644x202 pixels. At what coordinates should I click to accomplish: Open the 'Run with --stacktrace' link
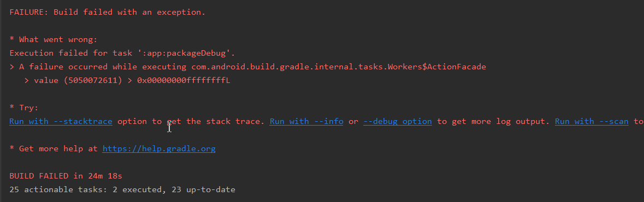61,122
